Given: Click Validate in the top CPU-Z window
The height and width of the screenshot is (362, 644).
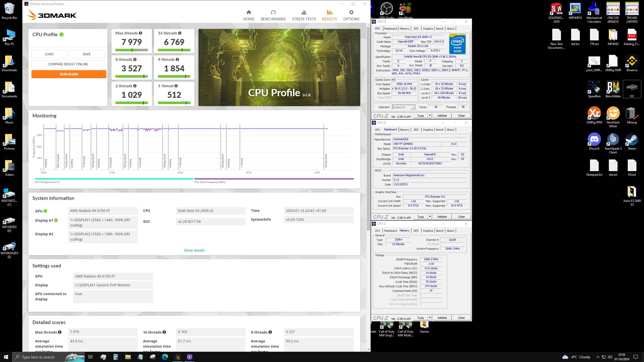Looking at the screenshot, I should coord(442,116).
